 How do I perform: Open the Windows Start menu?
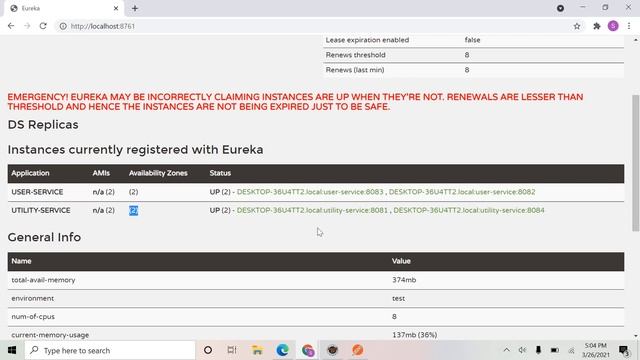click(x=12, y=350)
